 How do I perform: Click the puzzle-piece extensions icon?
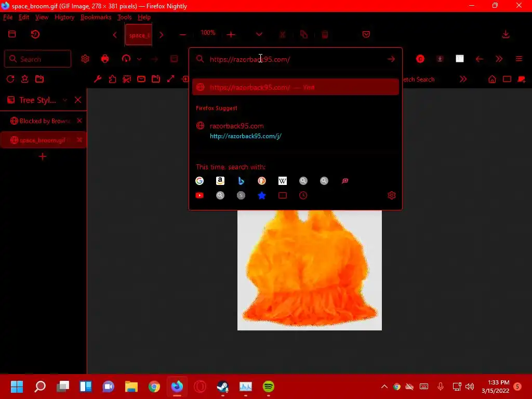(x=112, y=79)
